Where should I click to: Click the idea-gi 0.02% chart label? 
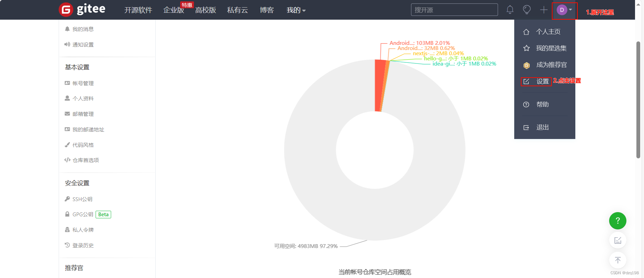464,64
